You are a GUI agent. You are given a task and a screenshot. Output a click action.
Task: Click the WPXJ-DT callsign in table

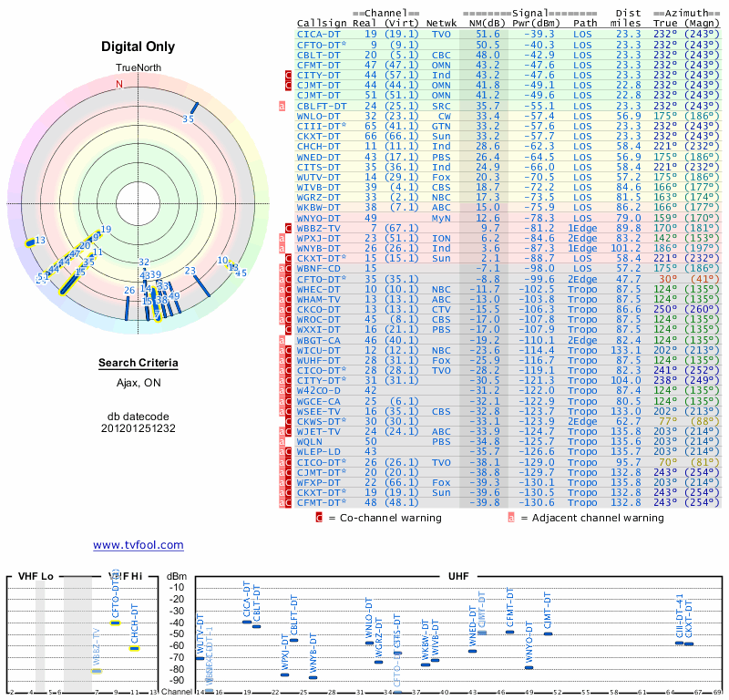click(x=318, y=238)
